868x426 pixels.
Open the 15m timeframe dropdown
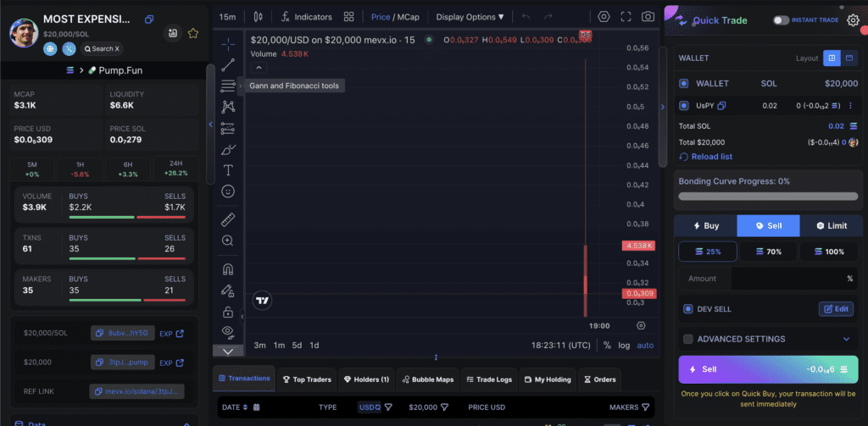pyautogui.click(x=227, y=17)
